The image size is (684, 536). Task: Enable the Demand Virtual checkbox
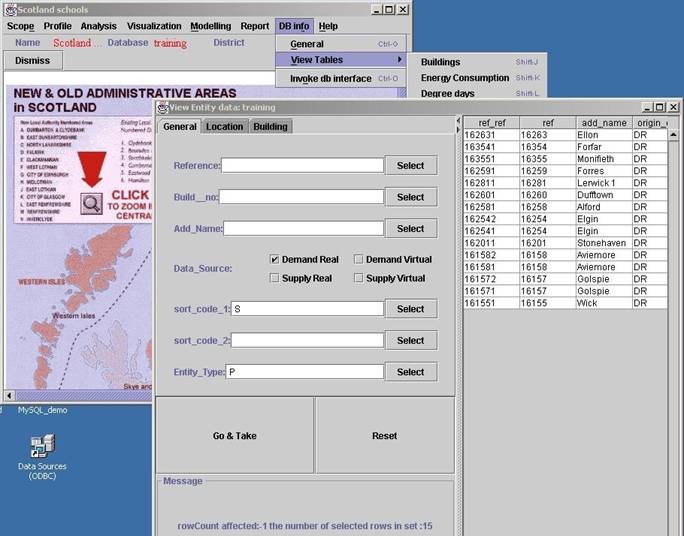[x=359, y=259]
